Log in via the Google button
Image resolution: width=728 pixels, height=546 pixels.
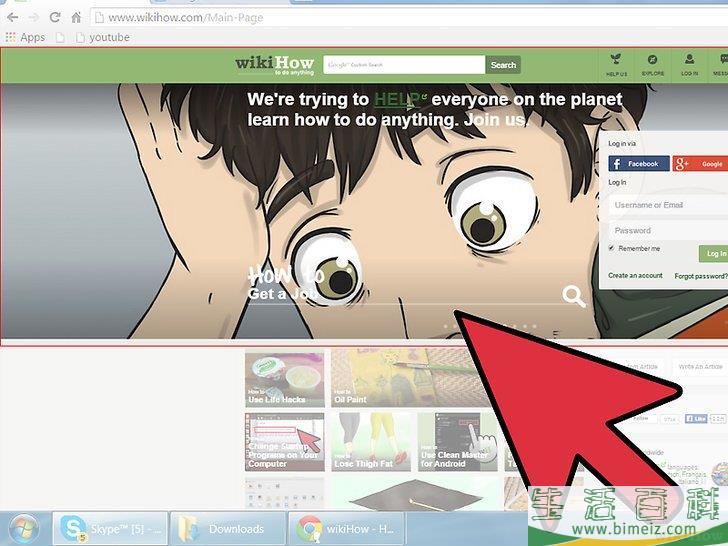[701, 163]
